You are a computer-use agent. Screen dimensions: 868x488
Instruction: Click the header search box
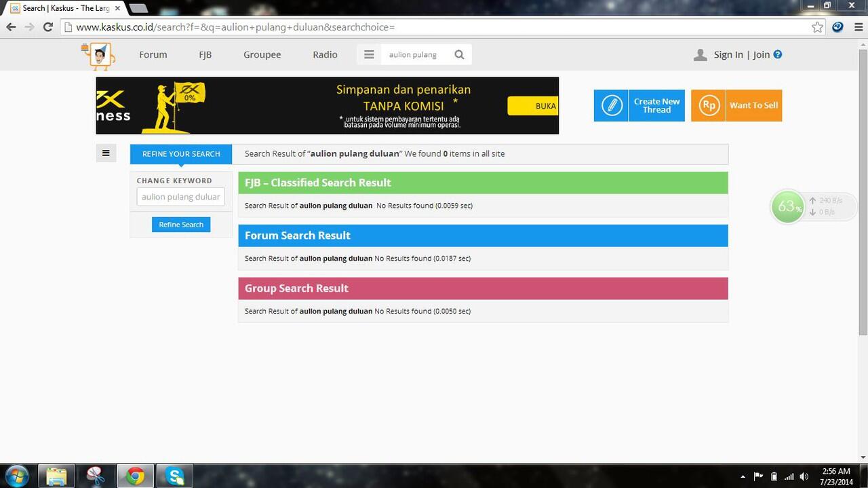click(416, 54)
